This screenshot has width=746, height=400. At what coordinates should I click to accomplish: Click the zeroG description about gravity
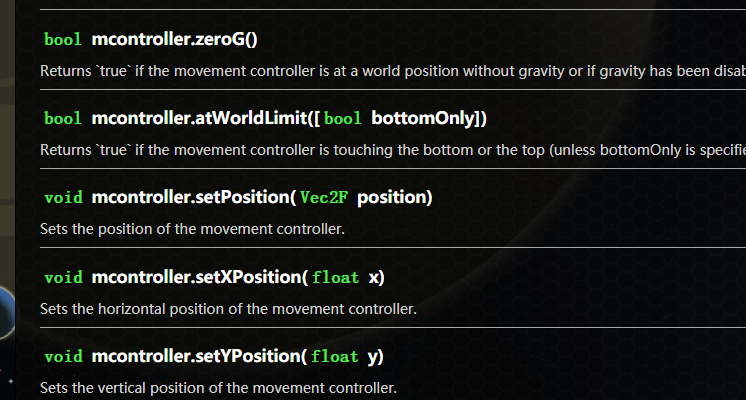pos(392,71)
